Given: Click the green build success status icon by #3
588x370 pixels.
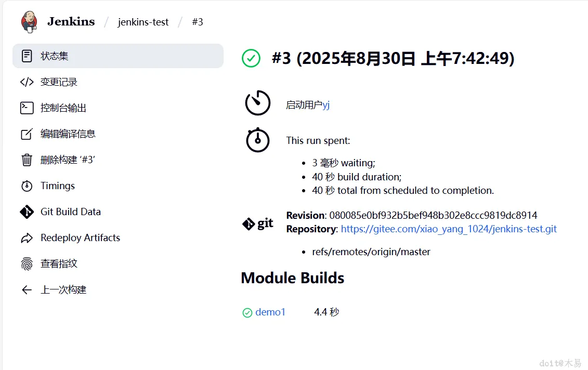Looking at the screenshot, I should (251, 58).
